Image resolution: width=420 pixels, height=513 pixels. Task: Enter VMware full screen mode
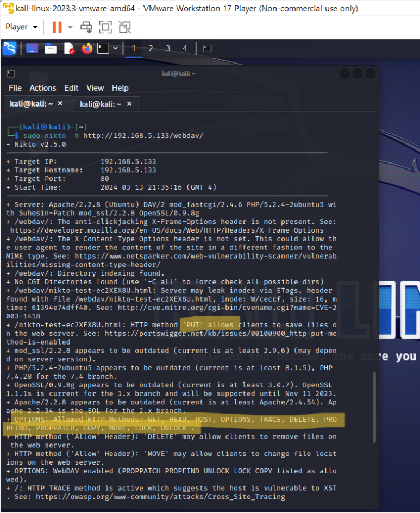click(105, 27)
